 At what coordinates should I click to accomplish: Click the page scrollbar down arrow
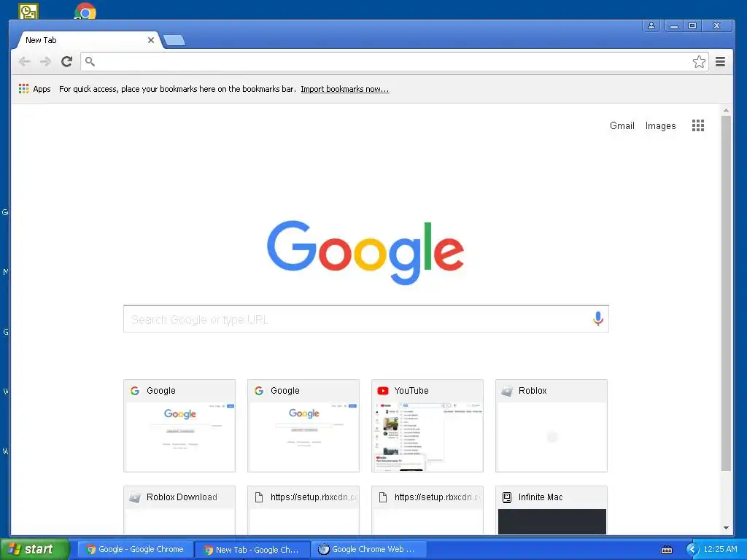(726, 528)
